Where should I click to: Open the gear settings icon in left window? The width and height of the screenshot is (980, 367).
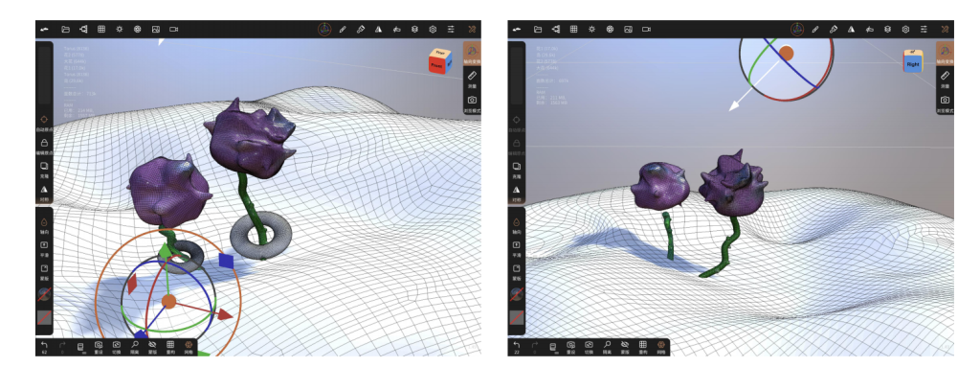click(433, 29)
